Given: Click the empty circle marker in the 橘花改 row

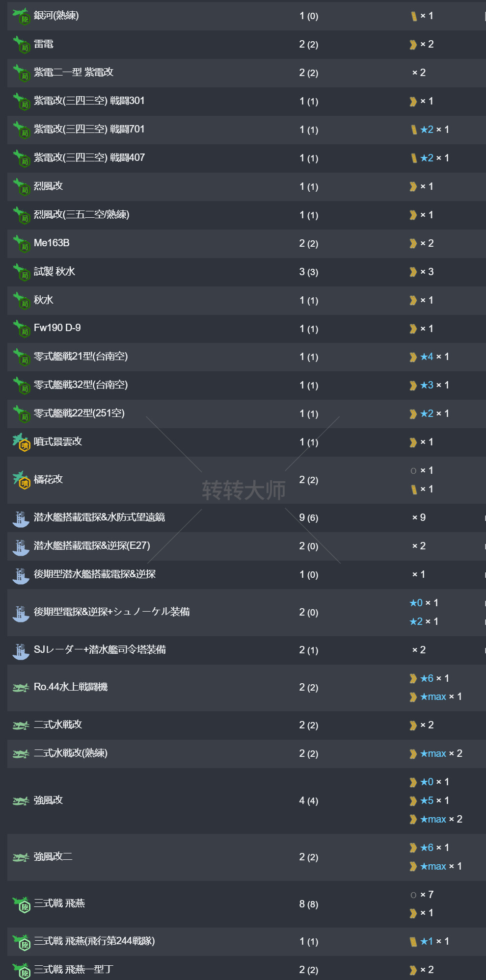Looking at the screenshot, I should point(413,471).
